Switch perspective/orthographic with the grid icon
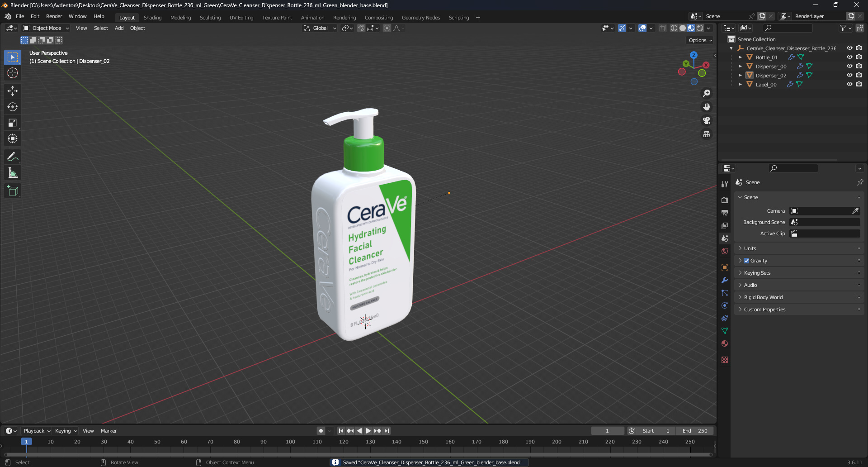This screenshot has height=467, width=868. click(707, 134)
